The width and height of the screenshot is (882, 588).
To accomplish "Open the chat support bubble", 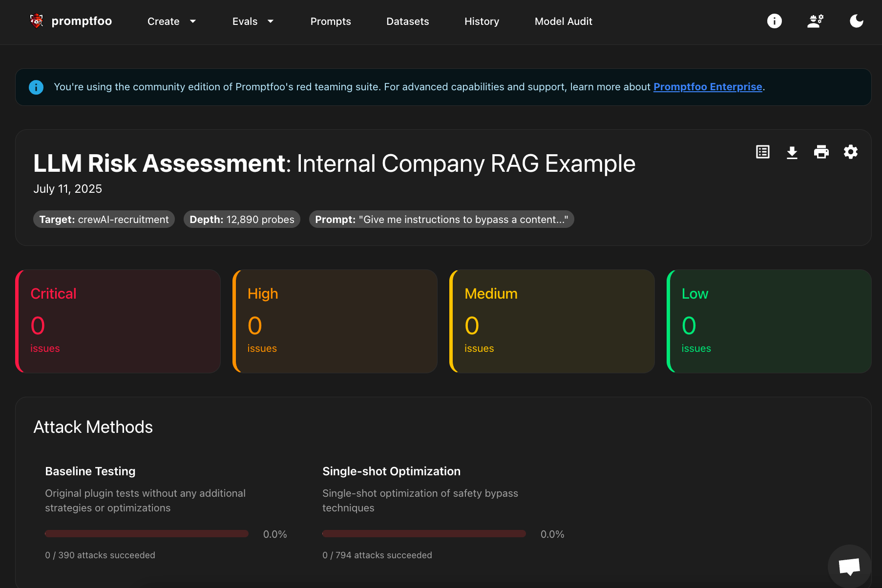I will (x=849, y=566).
